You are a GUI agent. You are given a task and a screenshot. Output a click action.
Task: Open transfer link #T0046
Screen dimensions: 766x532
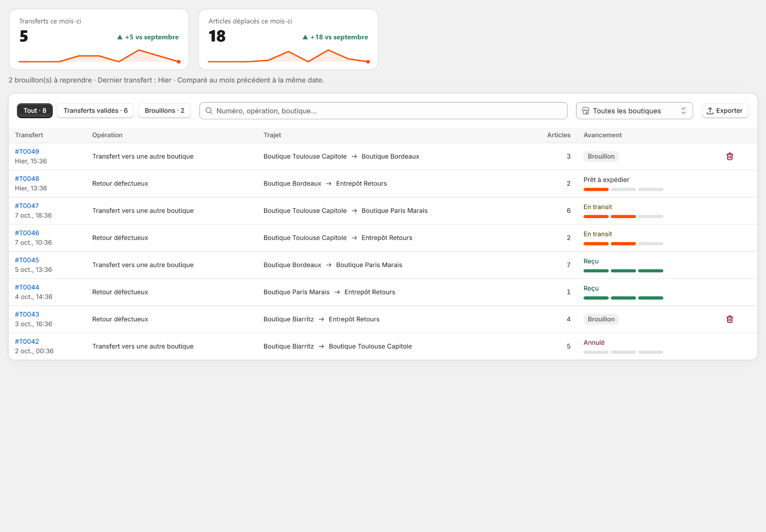click(27, 233)
